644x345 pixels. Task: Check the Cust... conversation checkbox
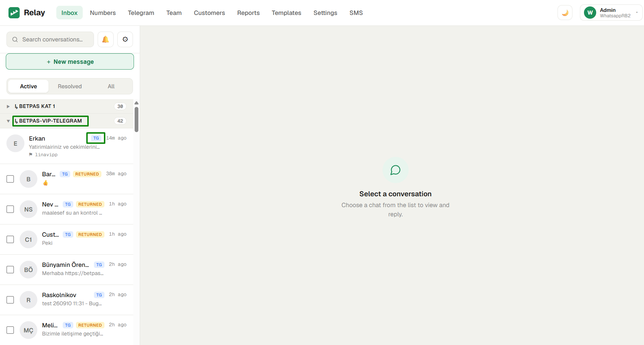coord(10,239)
